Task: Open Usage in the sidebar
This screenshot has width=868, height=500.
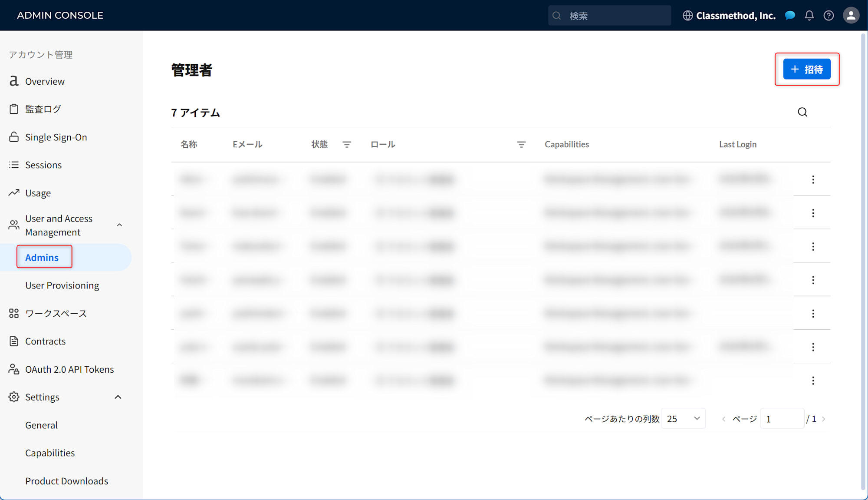Action: pyautogui.click(x=38, y=193)
